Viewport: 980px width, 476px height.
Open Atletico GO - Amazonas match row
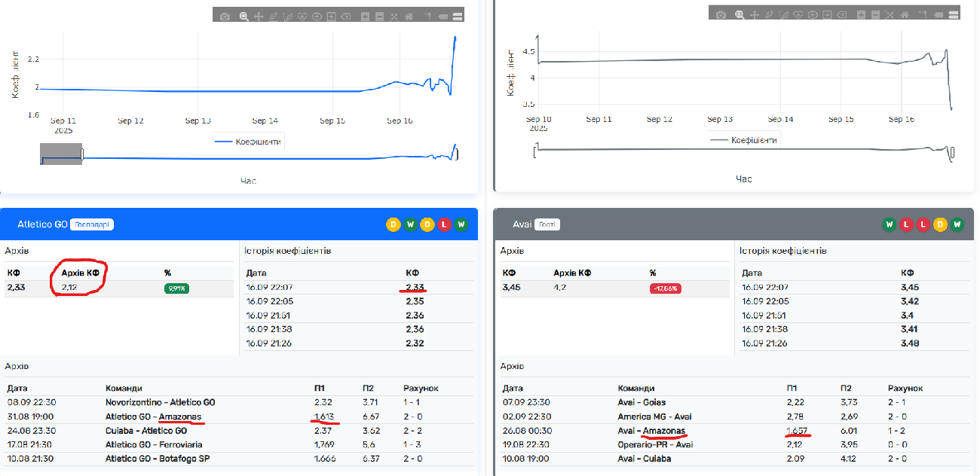pyautogui.click(x=153, y=416)
